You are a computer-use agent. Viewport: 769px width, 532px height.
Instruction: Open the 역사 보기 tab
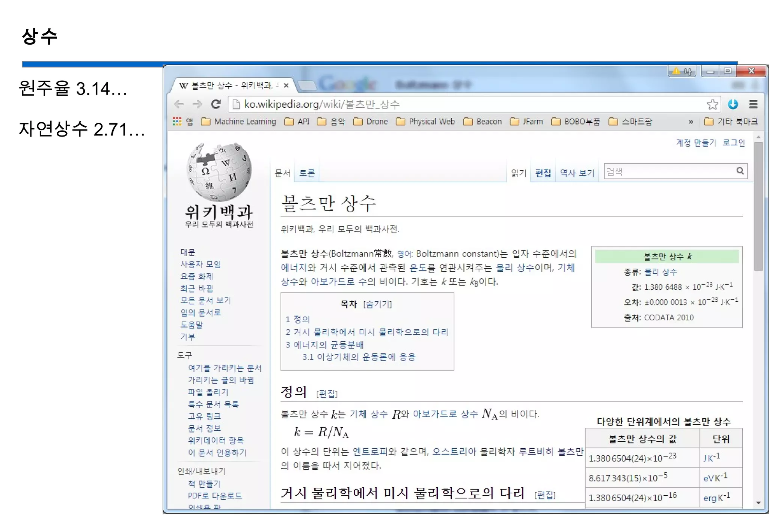tap(577, 173)
